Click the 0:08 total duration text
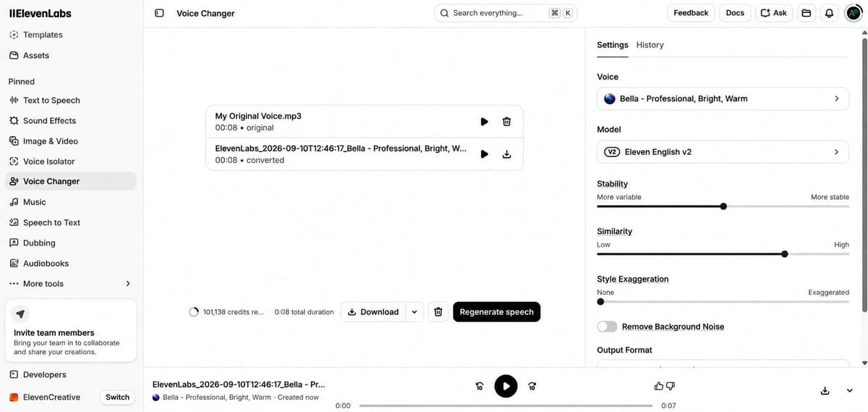Screen dimensions: 868x412 point(304,312)
